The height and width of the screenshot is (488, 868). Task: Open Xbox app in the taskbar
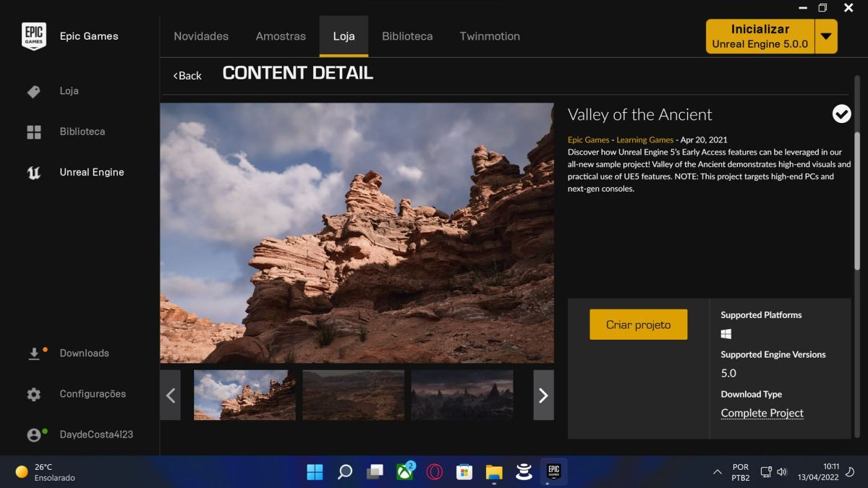pos(404,471)
